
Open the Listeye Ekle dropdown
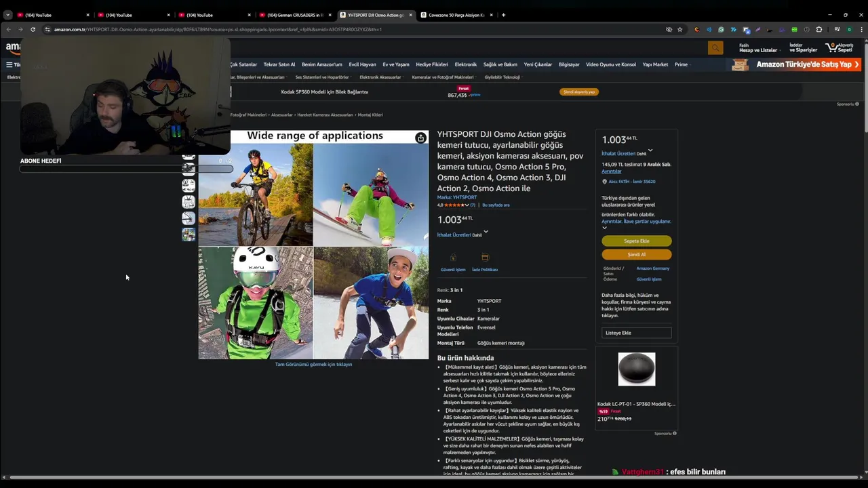pyautogui.click(x=636, y=333)
